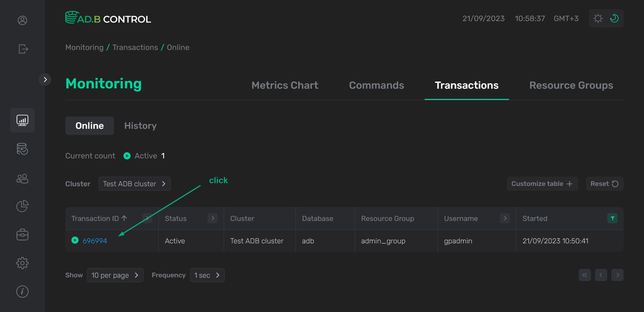Switch to the History view
This screenshot has height=312, width=644.
[x=140, y=126]
